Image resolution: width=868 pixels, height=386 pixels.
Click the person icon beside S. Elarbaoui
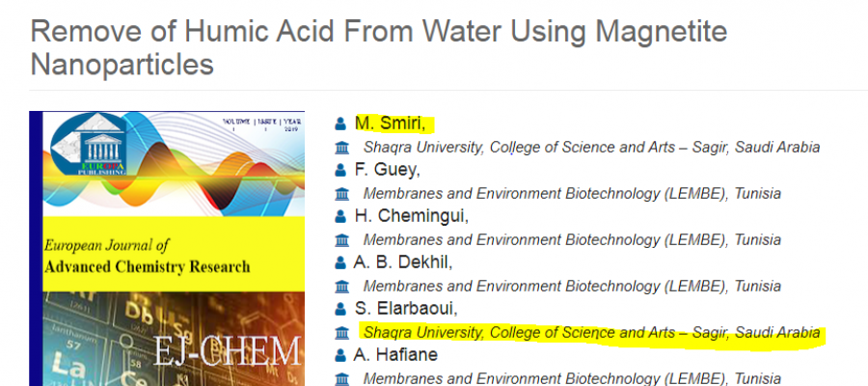[340, 309]
